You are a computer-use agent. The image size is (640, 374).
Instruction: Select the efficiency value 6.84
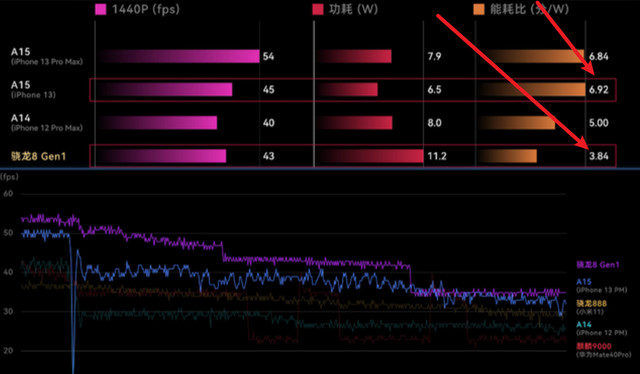[599, 56]
